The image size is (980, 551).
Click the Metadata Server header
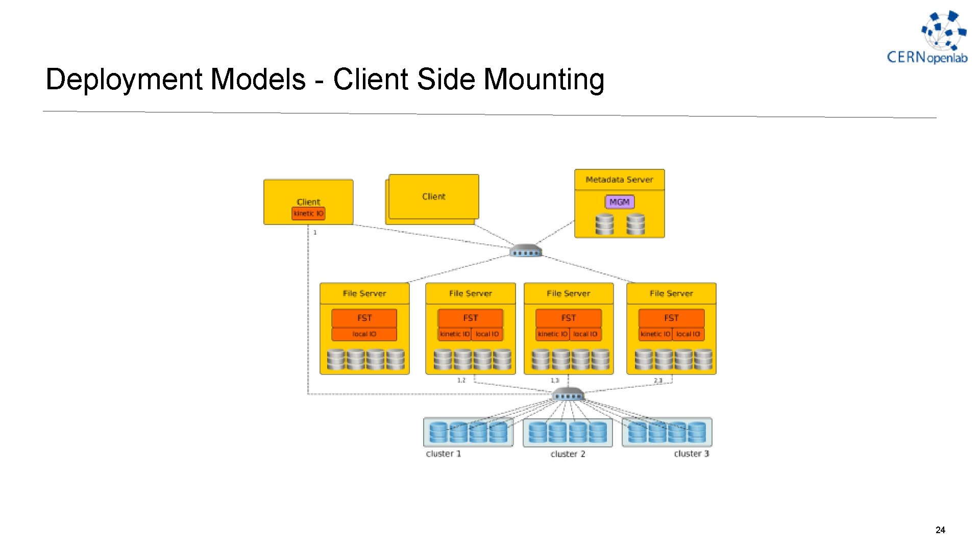click(619, 180)
